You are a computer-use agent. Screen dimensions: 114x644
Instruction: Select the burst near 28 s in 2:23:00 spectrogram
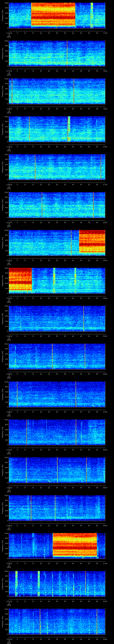coord(54,280)
